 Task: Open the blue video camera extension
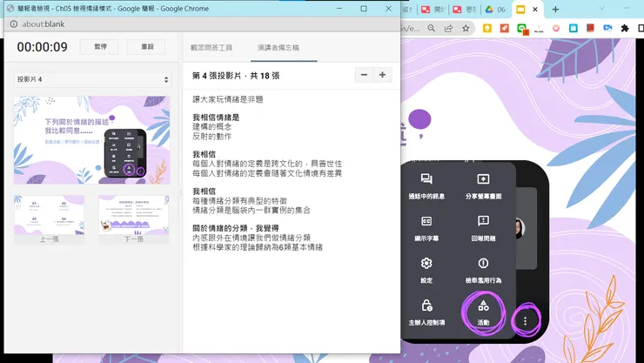[x=607, y=28]
